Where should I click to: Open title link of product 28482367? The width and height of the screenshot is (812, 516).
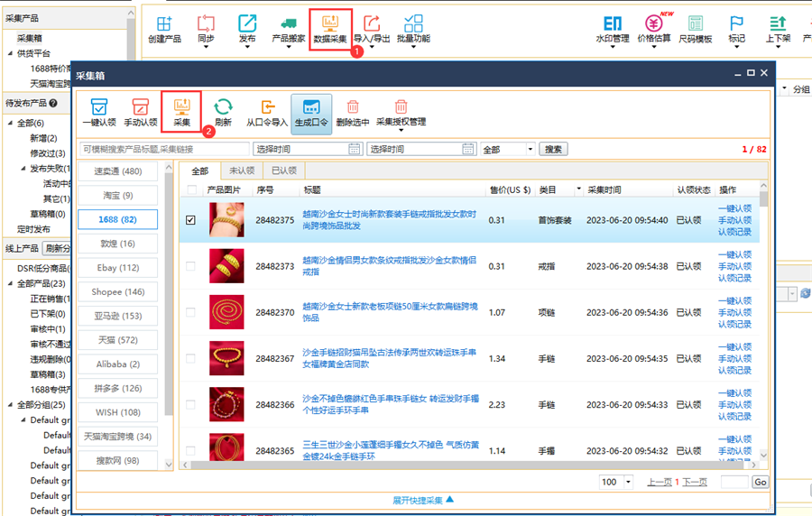tap(389, 358)
